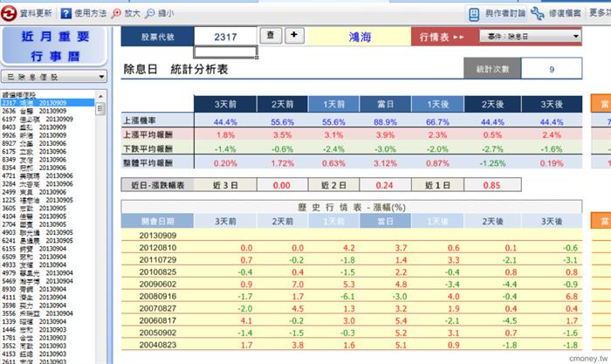Screen dimensions: 611x364
Task: Select list row 1446 dated 20130903
Action: click(x=47, y=330)
